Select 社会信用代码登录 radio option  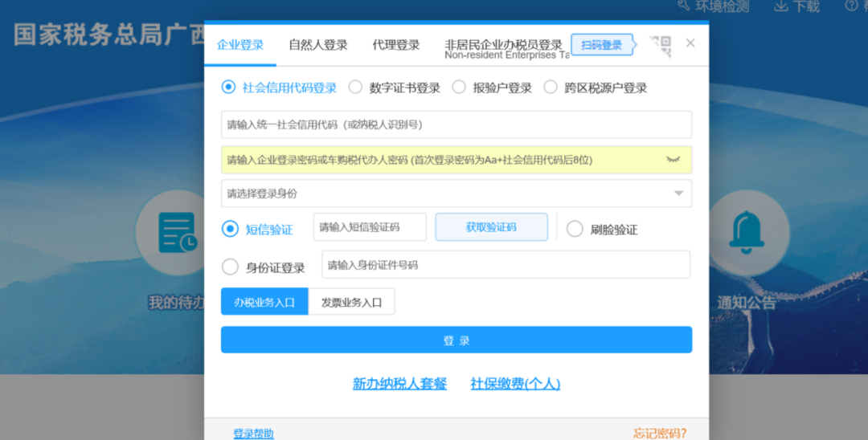228,88
